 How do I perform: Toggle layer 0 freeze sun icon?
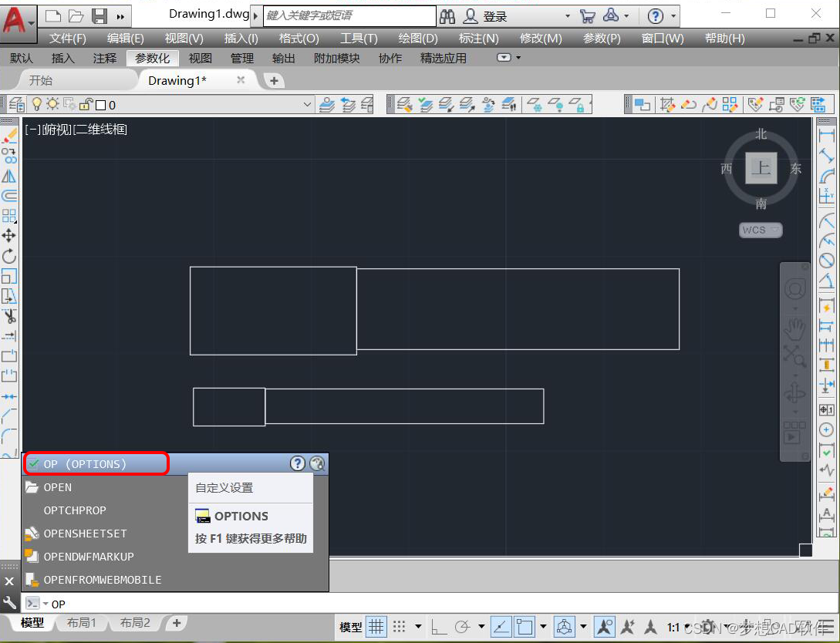click(52, 104)
